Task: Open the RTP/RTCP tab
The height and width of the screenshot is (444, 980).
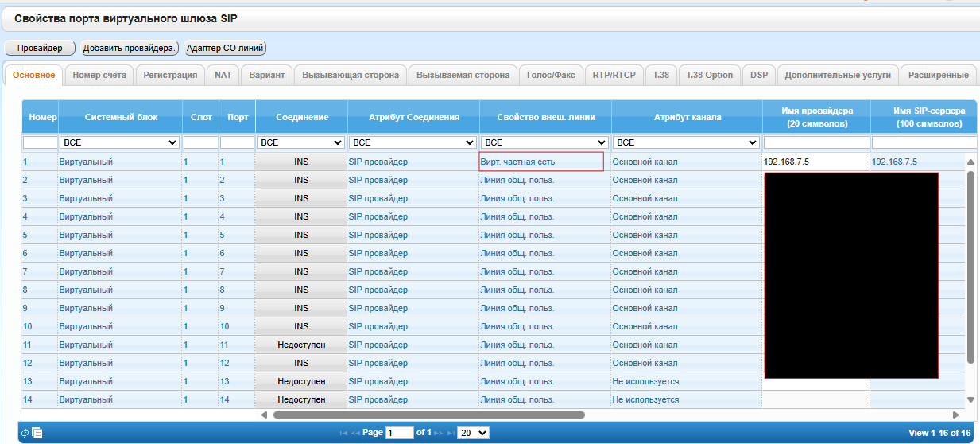Action: point(614,75)
